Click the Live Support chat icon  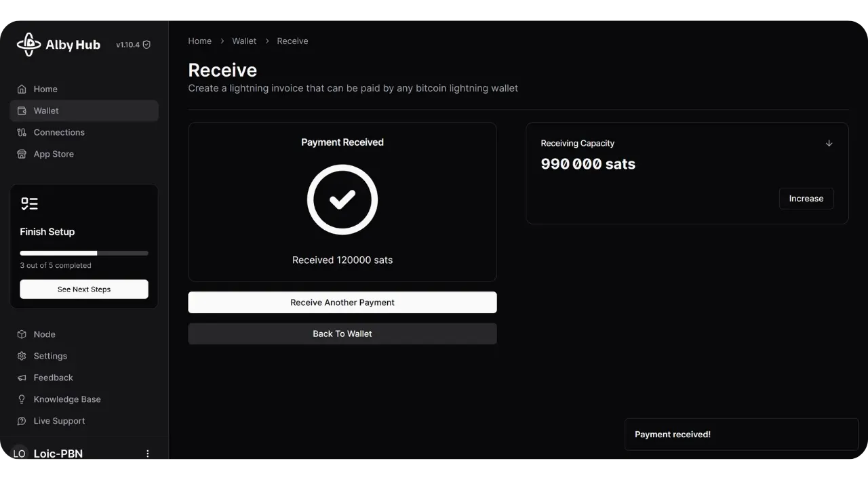click(22, 422)
